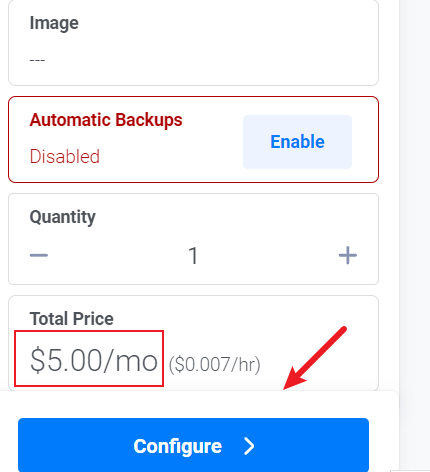Screen dimensions: 430x472
Task: Click the ($0.007/hr) hourly price
Action: pyautogui.click(x=214, y=364)
